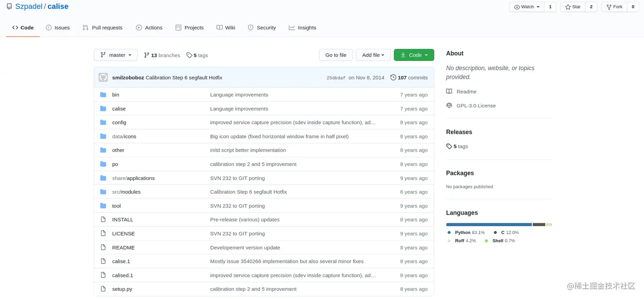Click the Roff 4.2% language entry
This screenshot has width=644, height=299.
point(462,241)
